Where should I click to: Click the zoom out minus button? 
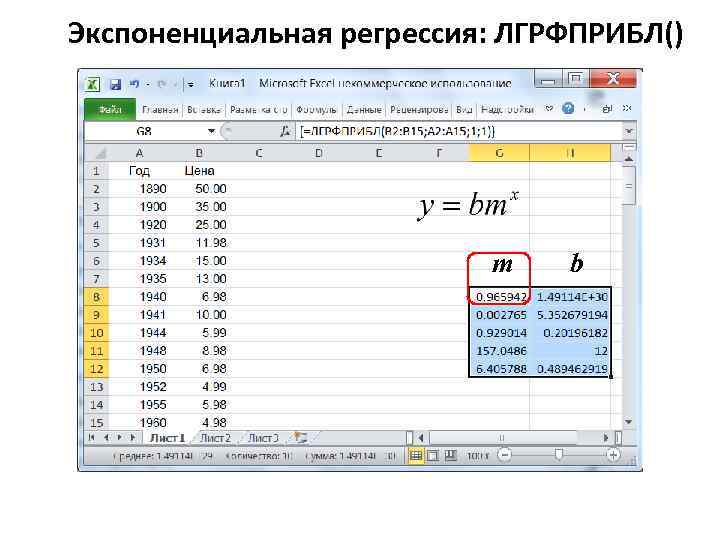505,456
